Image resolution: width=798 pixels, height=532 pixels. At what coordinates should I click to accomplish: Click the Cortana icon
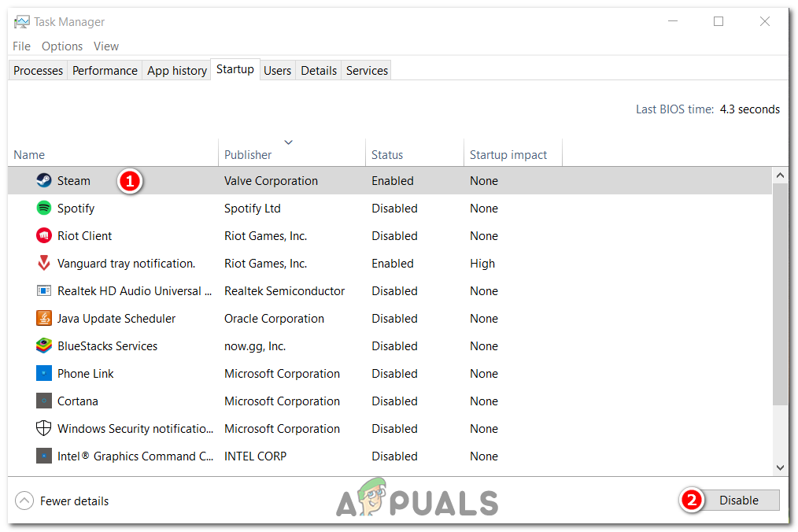44,401
